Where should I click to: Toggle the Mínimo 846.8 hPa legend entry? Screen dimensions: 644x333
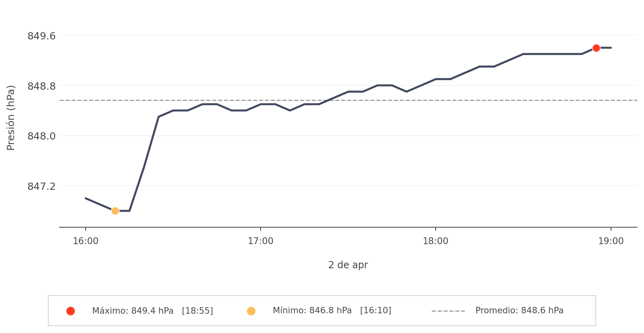tap(332, 310)
